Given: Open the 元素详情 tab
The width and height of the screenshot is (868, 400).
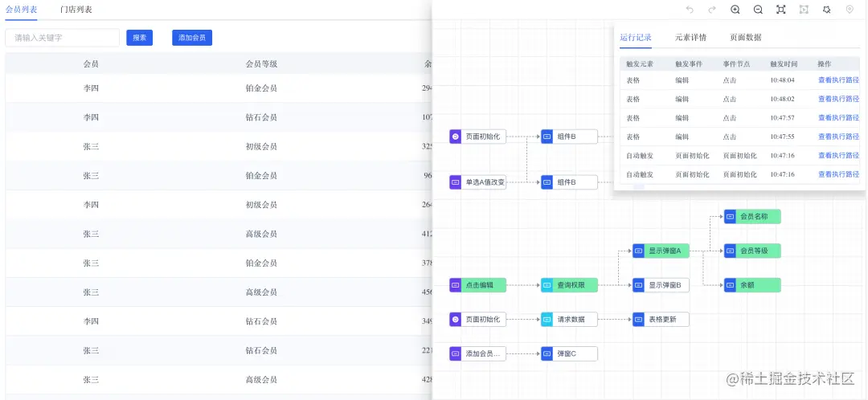Looking at the screenshot, I should coord(690,38).
